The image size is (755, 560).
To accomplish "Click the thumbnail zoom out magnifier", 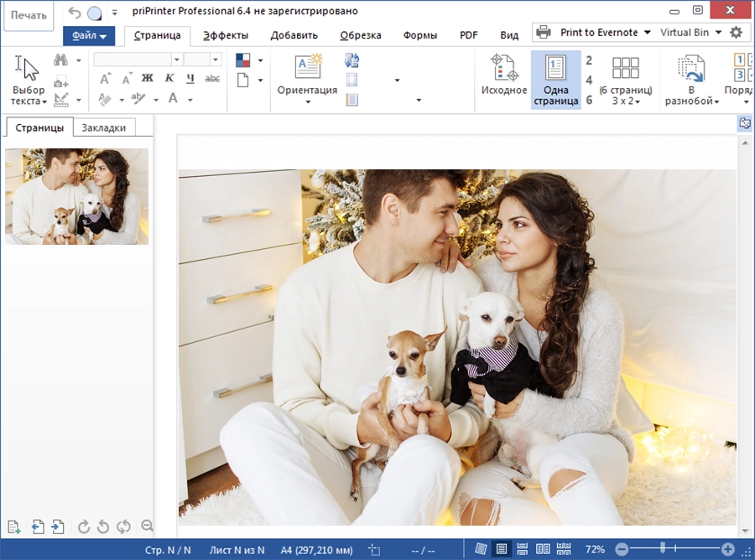I will 148,526.
